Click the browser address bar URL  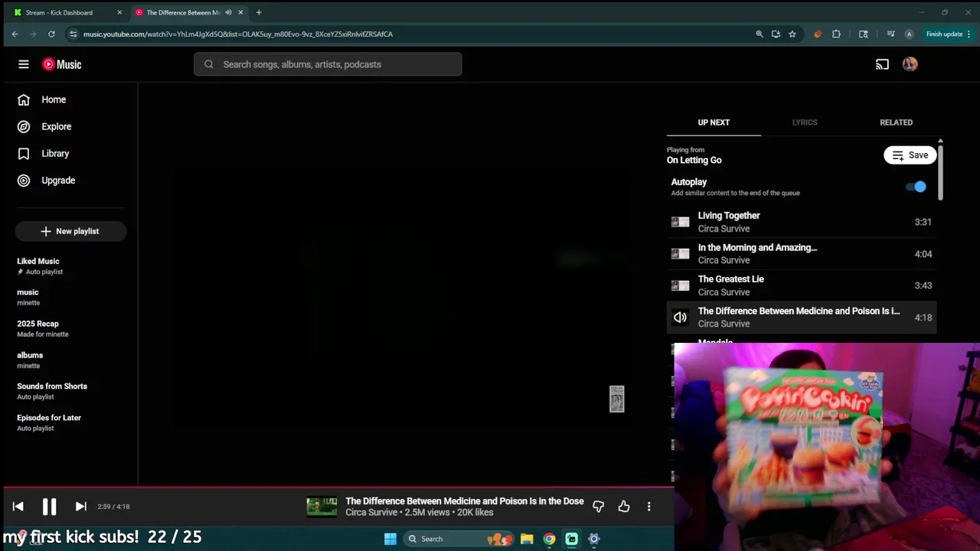237,34
